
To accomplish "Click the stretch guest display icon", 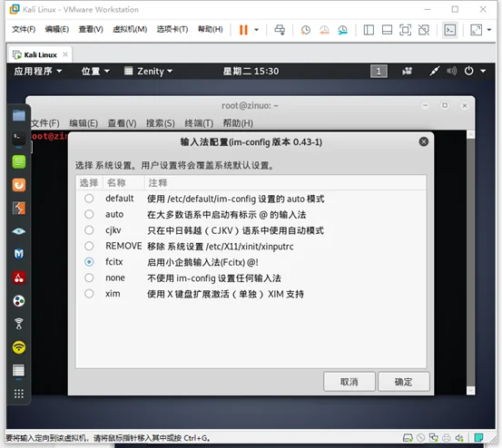I will tap(476, 30).
